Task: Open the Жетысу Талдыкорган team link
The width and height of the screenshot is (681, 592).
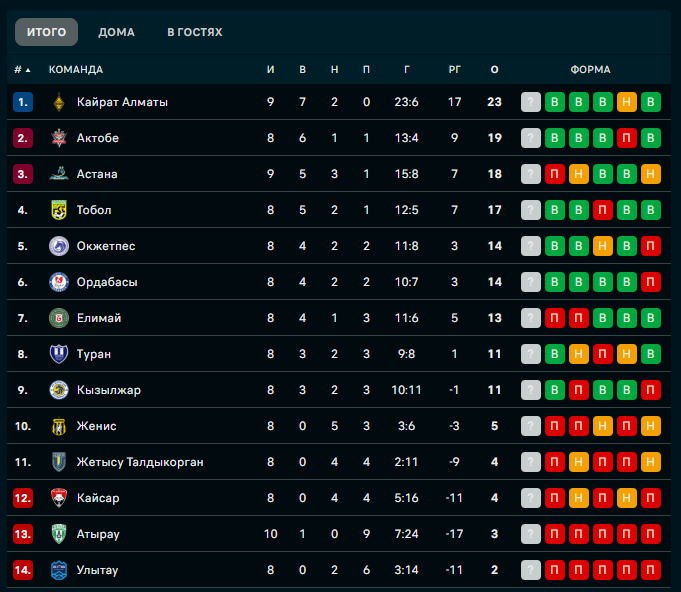Action: [140, 462]
